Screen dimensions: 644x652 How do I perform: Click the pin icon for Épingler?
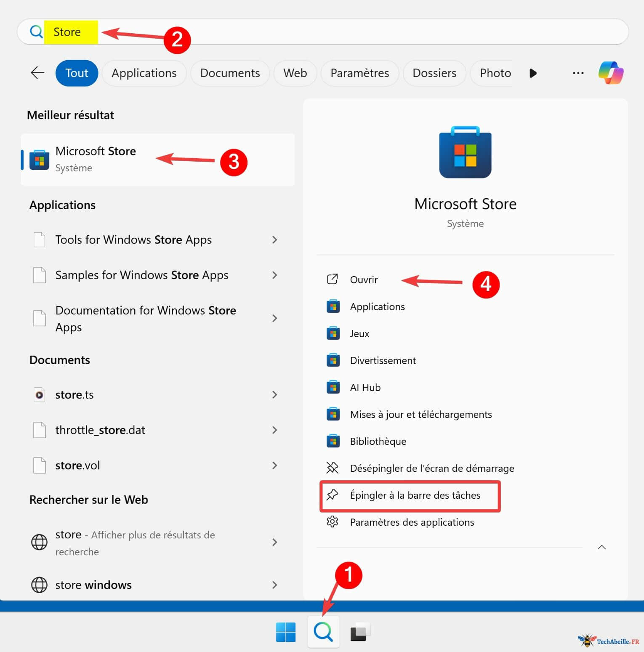[333, 495]
